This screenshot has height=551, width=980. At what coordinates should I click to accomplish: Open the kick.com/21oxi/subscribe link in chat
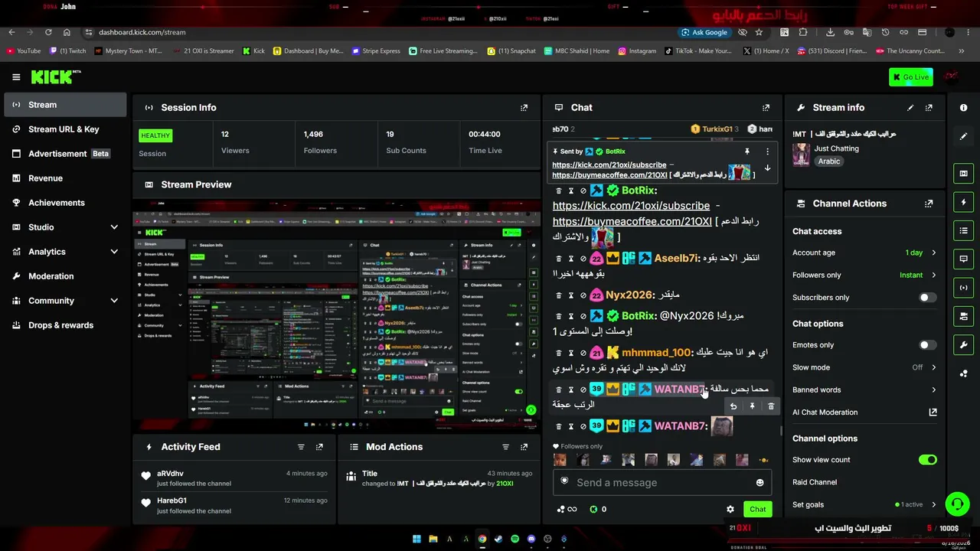(631, 206)
